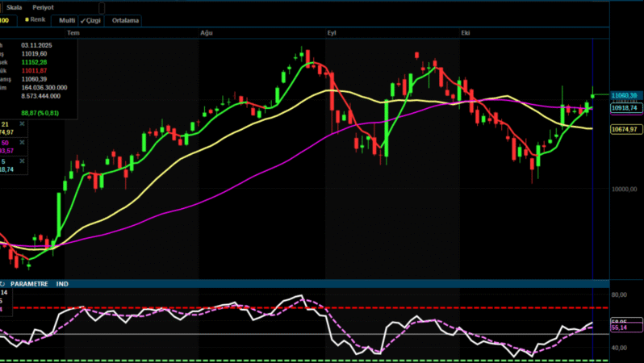This screenshot has height=363, width=644.
Task: Click the cyan 10918,74 price tag
Action: tap(625, 107)
